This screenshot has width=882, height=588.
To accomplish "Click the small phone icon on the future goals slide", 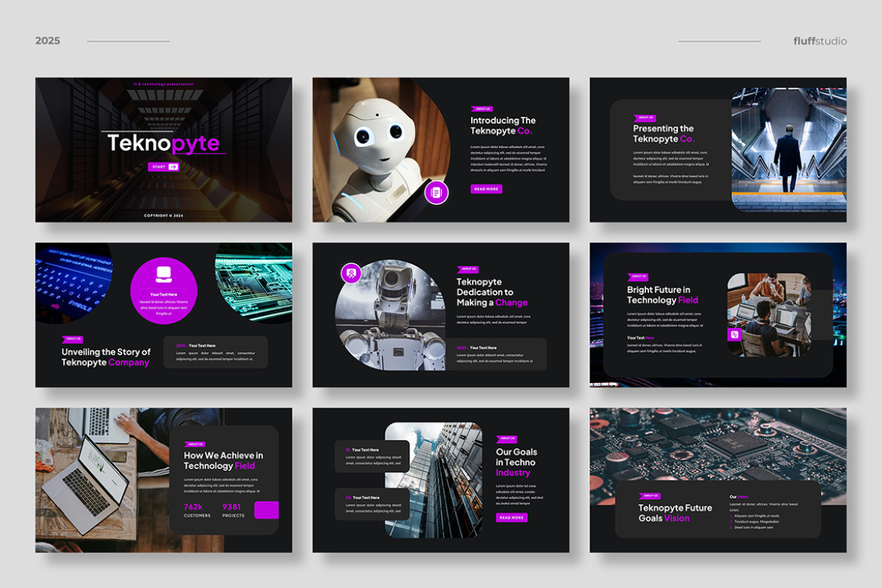I will coord(735,334).
